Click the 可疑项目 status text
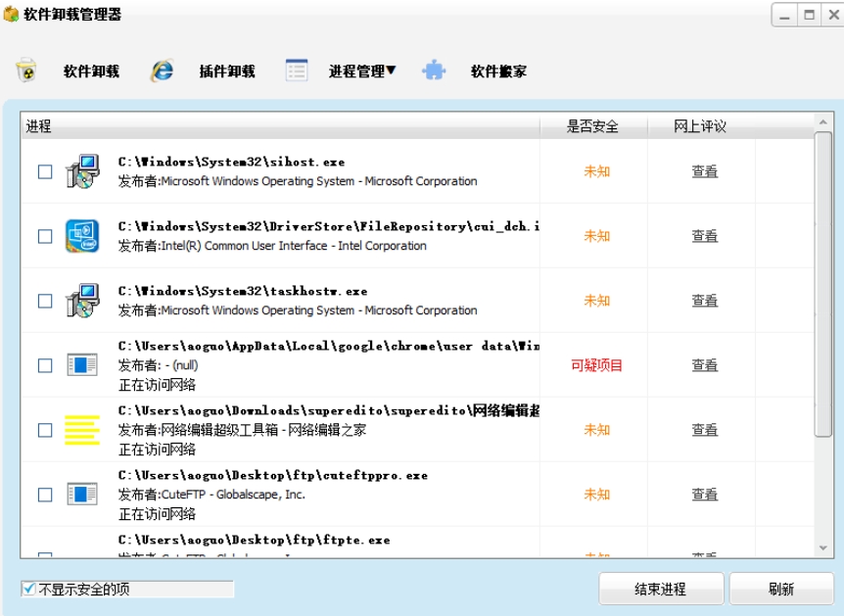 [596, 365]
